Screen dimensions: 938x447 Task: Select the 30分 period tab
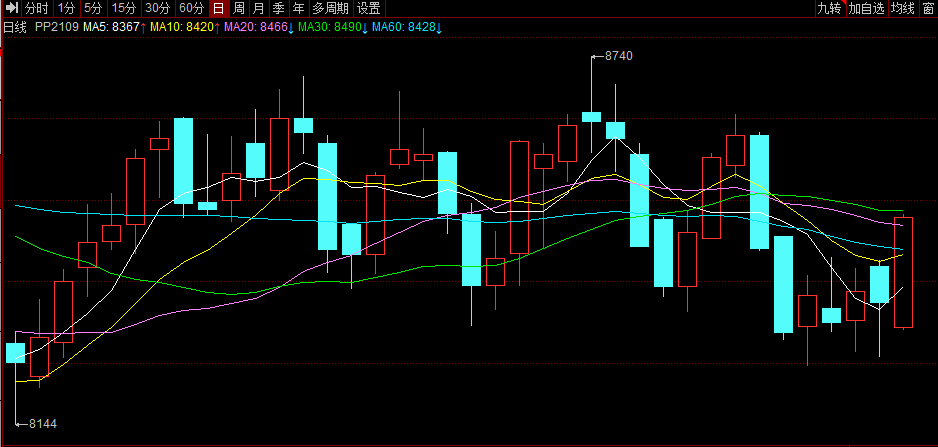159,8
